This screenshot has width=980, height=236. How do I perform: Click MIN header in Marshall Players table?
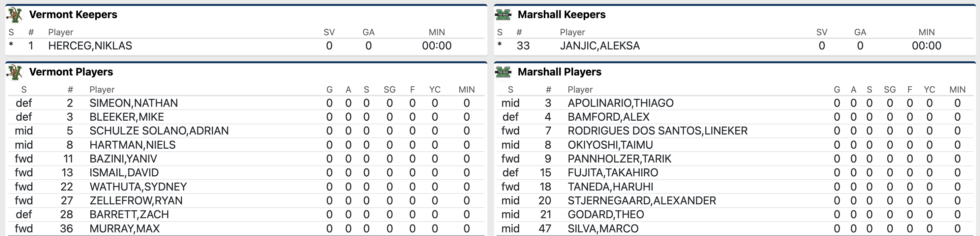pyautogui.click(x=957, y=90)
